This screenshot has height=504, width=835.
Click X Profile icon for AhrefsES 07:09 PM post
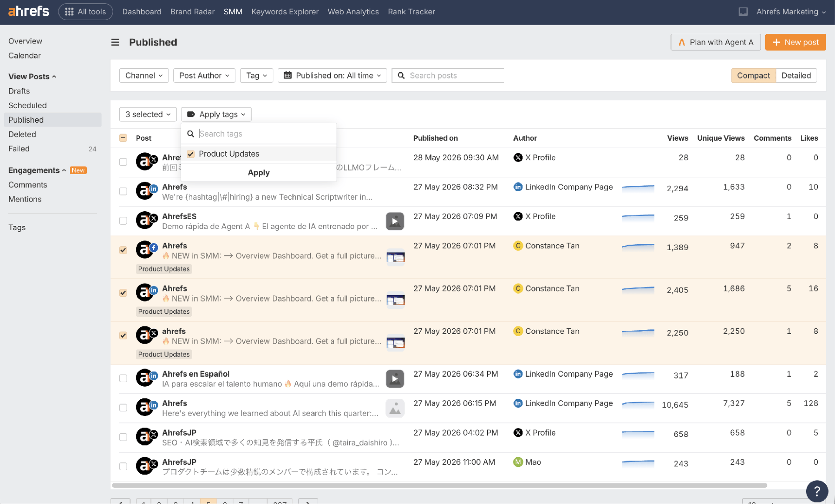point(518,216)
